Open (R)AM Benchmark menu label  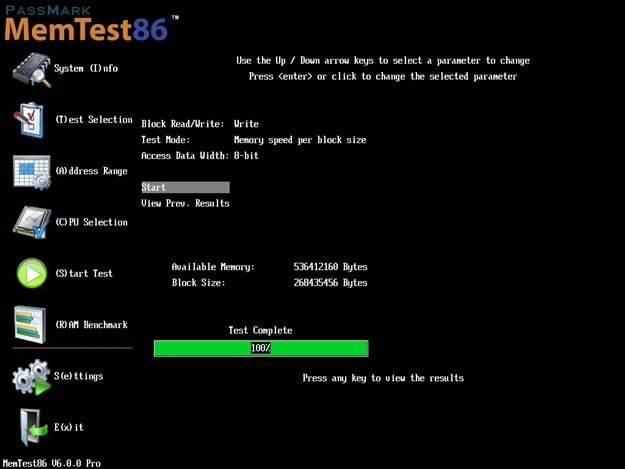click(91, 325)
